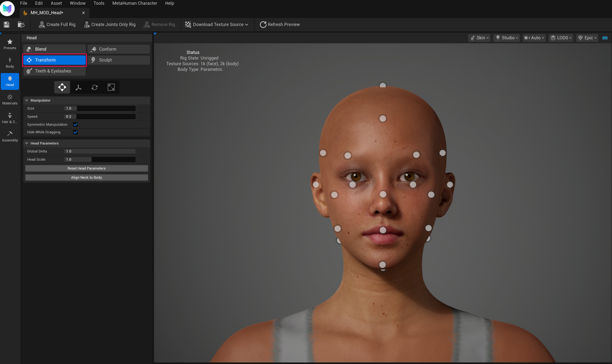Collapse the Head Parameters section
The width and height of the screenshot is (612, 364).
(27, 143)
